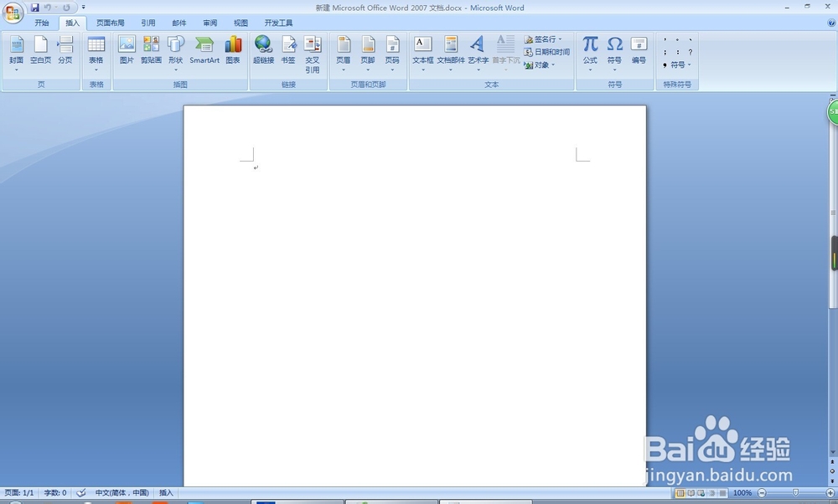Switch to Web Layout view
Image resolution: width=838 pixels, height=504 pixels.
pyautogui.click(x=701, y=493)
